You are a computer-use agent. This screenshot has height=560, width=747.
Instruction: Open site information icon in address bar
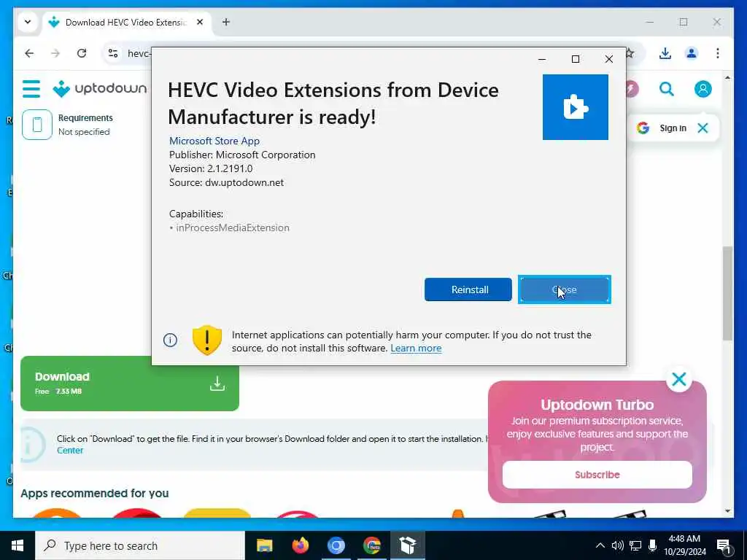[113, 53]
